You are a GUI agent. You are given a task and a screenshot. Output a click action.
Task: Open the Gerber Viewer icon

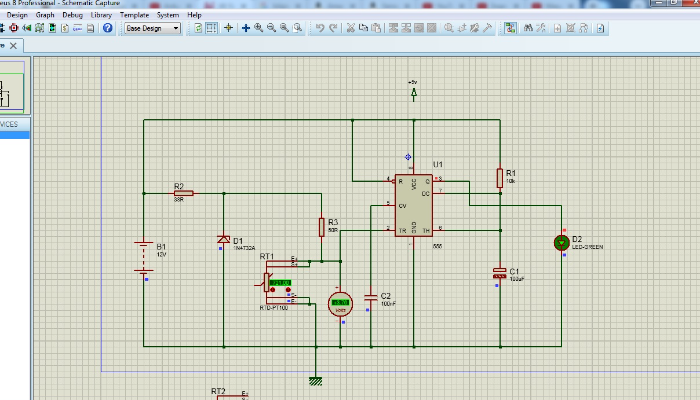(39, 28)
